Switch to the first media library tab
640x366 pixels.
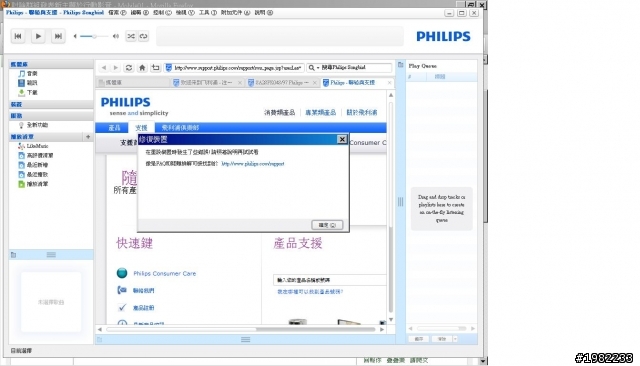click(x=133, y=82)
